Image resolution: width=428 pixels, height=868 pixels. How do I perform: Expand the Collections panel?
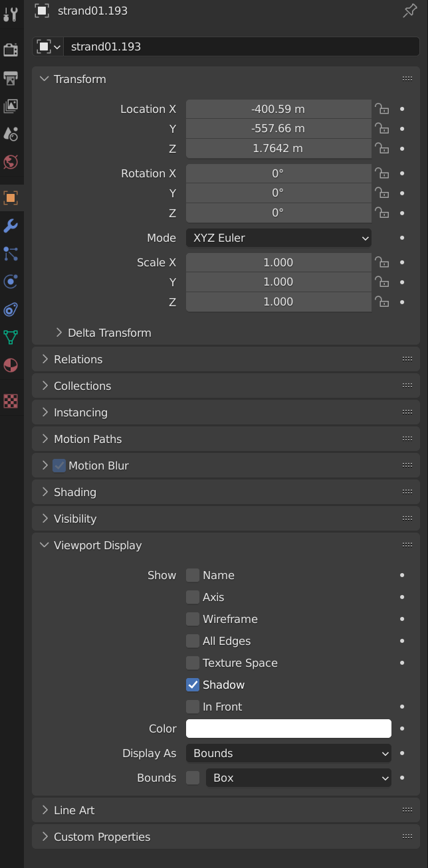(45, 386)
